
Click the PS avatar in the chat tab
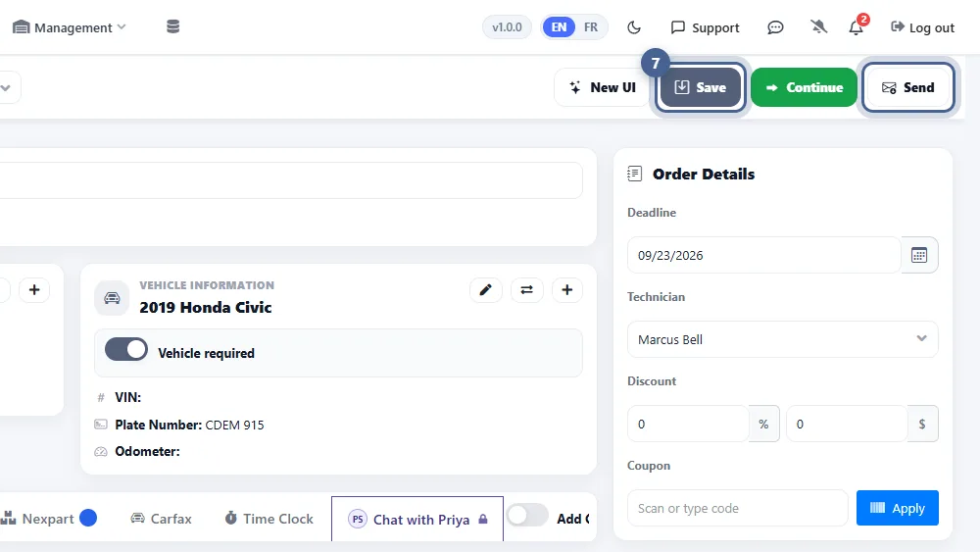[x=358, y=520]
